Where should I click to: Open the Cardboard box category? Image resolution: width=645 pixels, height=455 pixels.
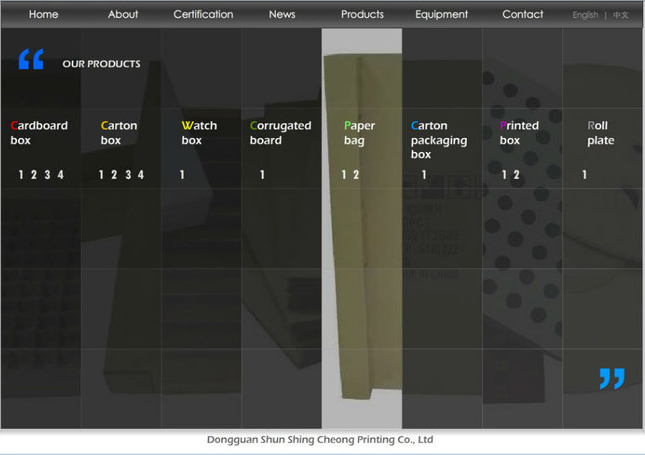pyautogui.click(x=39, y=133)
